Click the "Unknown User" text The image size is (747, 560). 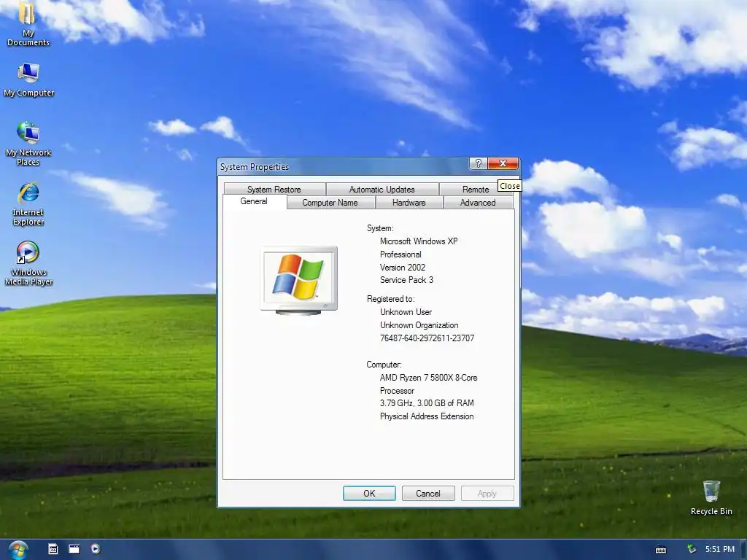(x=406, y=312)
